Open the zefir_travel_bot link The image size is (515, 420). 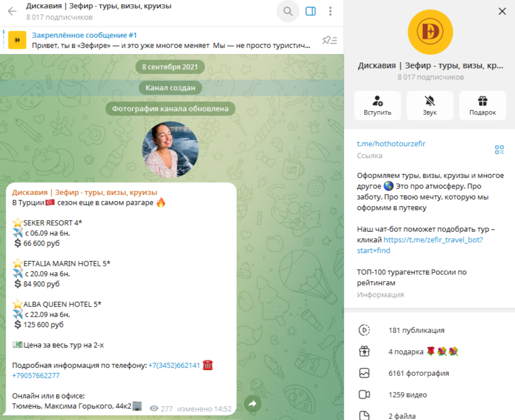point(420,245)
